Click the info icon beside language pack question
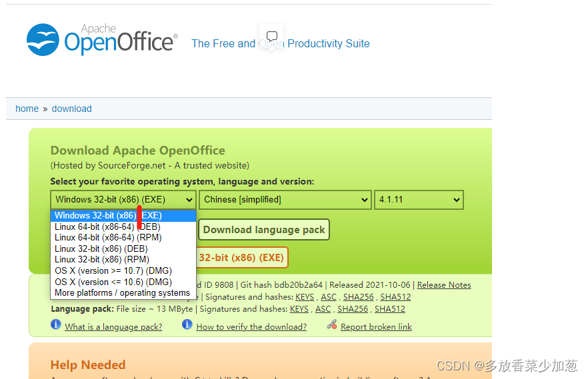This screenshot has width=588, height=379. 56,324
